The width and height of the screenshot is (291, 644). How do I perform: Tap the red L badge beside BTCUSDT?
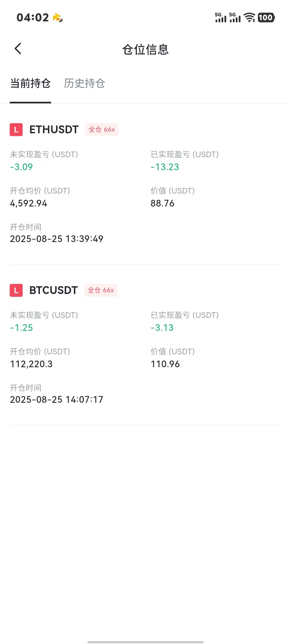(x=16, y=290)
